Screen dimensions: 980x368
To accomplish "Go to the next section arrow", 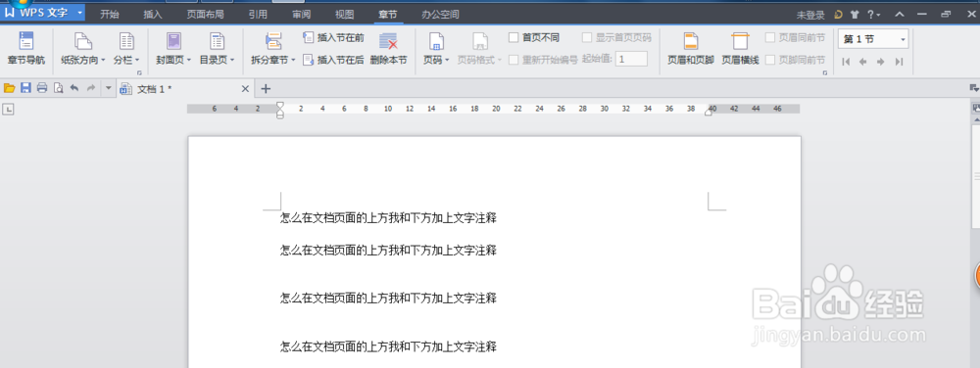I will [x=881, y=61].
